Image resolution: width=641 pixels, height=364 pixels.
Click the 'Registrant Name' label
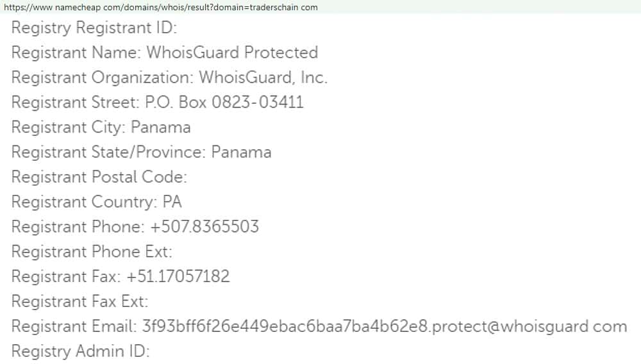click(x=76, y=53)
